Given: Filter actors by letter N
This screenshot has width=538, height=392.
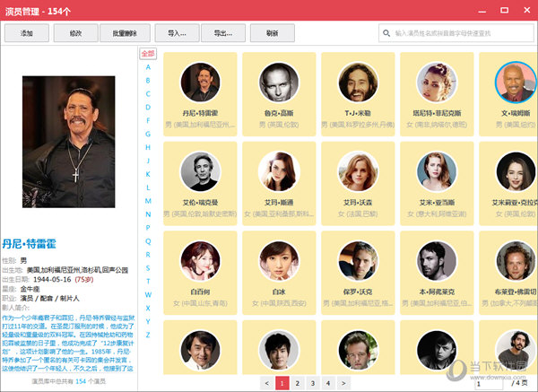Looking at the screenshot, I should [148, 214].
